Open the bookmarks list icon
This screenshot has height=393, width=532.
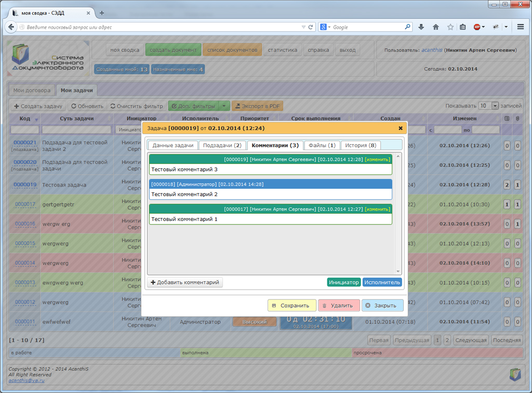463,27
